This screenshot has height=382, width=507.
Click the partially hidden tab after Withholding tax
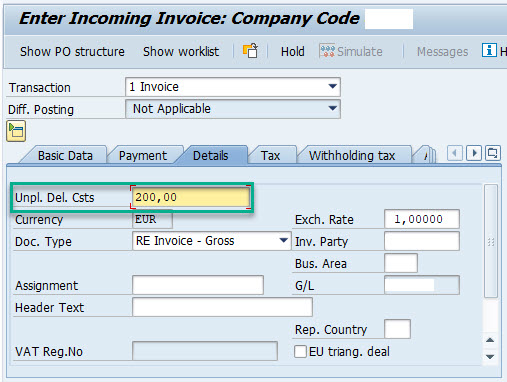425,155
